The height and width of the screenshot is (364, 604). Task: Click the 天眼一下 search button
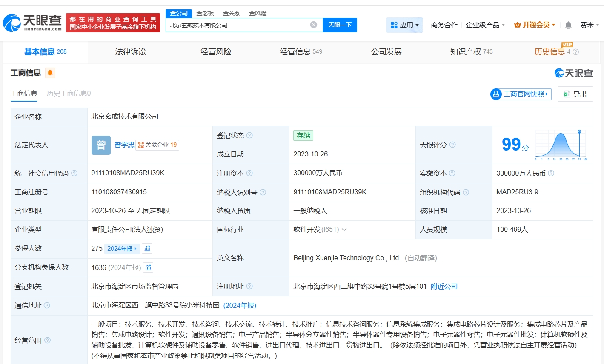[340, 25]
